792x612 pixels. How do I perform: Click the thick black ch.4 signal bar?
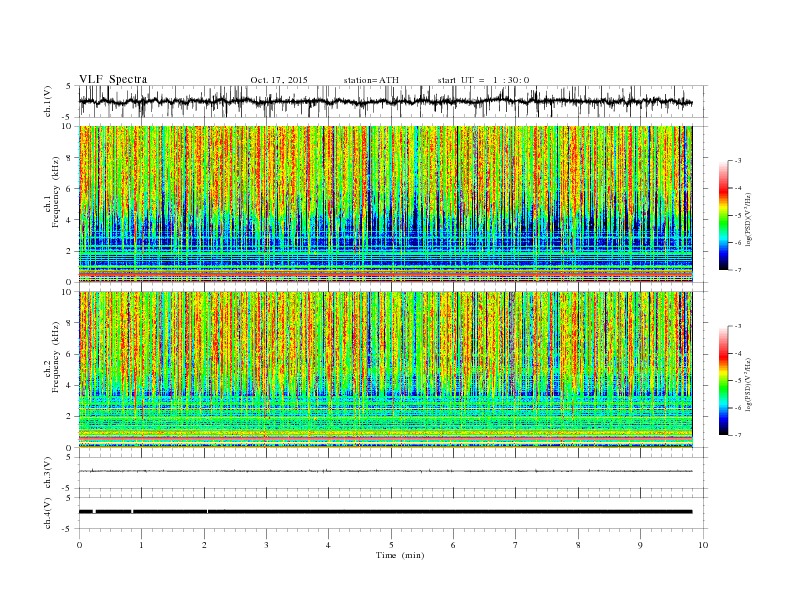[385, 512]
